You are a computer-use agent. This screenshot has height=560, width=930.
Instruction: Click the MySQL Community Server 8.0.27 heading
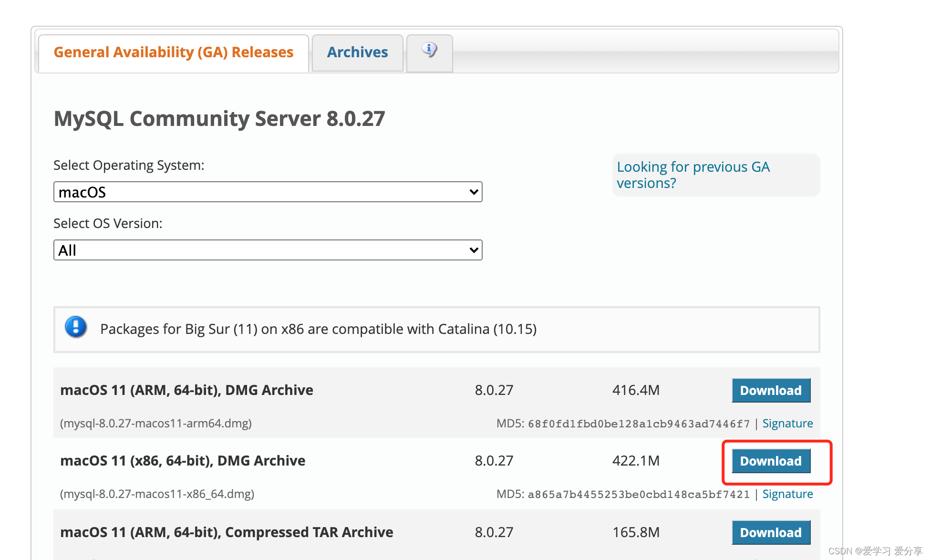[219, 118]
